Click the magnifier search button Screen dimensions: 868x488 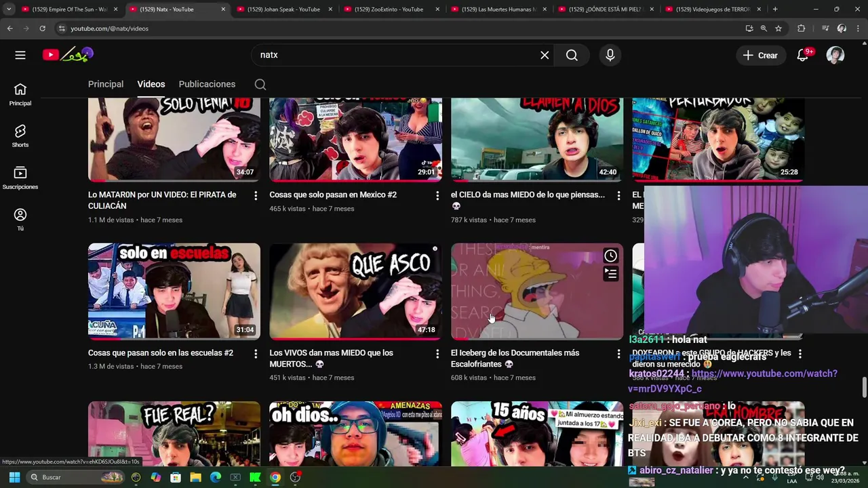pos(572,55)
